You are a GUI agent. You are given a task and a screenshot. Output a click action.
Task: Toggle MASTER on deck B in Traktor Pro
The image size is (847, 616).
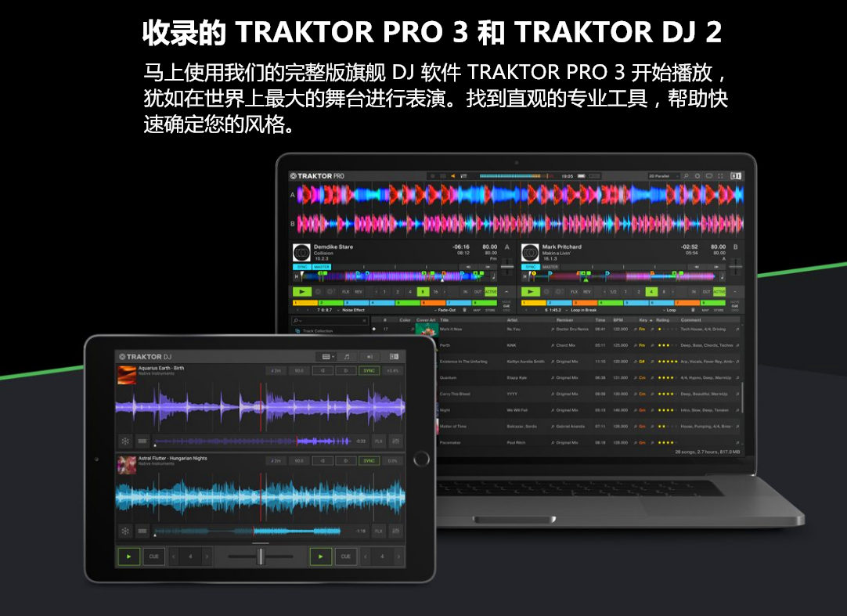tap(550, 267)
